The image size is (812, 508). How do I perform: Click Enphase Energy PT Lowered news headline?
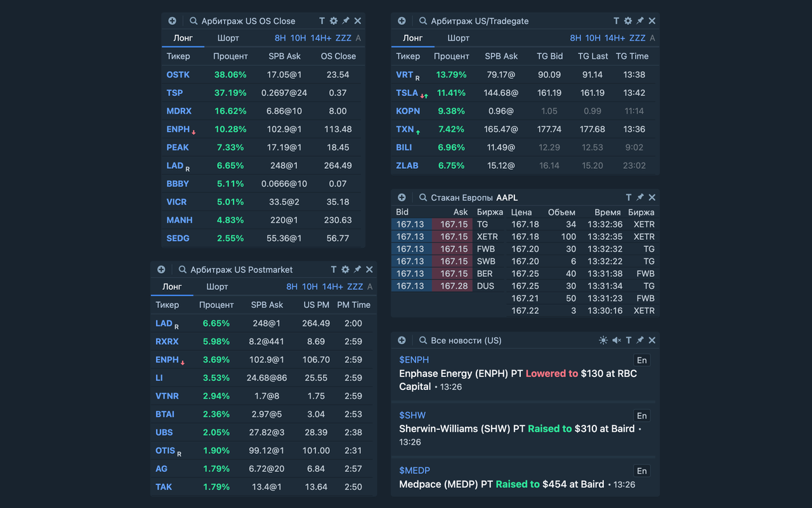click(518, 380)
